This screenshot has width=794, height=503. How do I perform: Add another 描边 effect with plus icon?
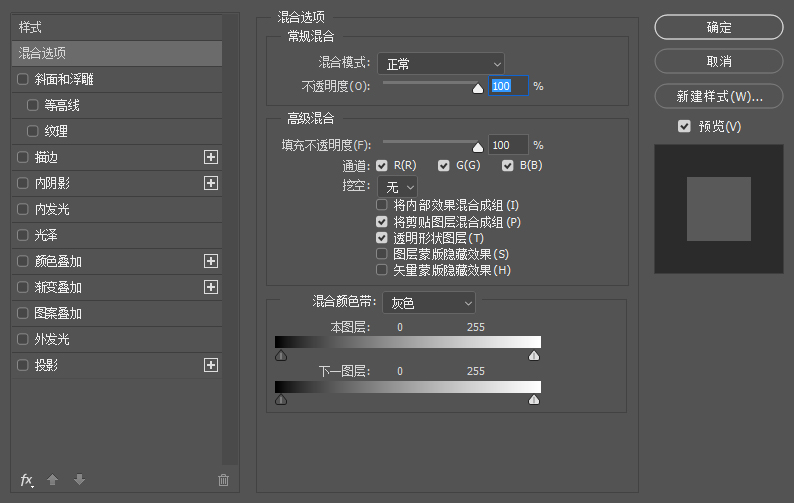pyautogui.click(x=211, y=157)
